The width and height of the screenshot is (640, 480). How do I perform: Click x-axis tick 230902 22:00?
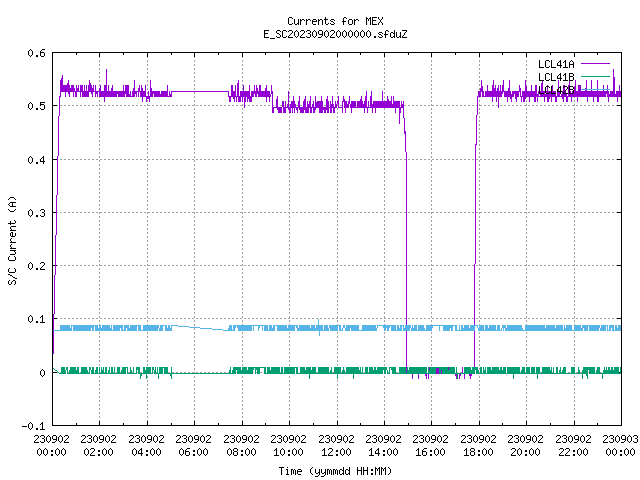(573, 445)
